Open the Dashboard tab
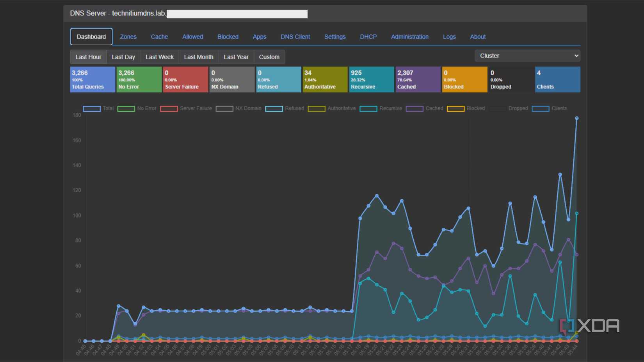Image resolution: width=644 pixels, height=362 pixels. [91, 37]
